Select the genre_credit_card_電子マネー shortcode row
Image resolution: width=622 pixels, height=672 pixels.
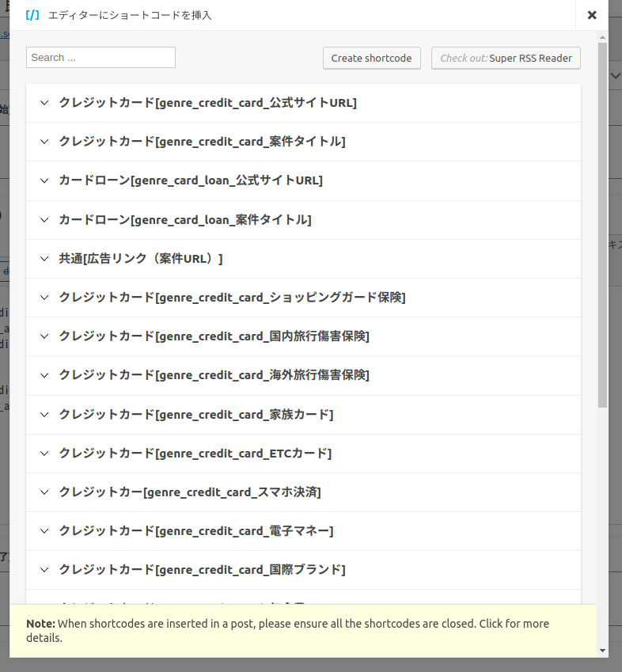(195, 531)
